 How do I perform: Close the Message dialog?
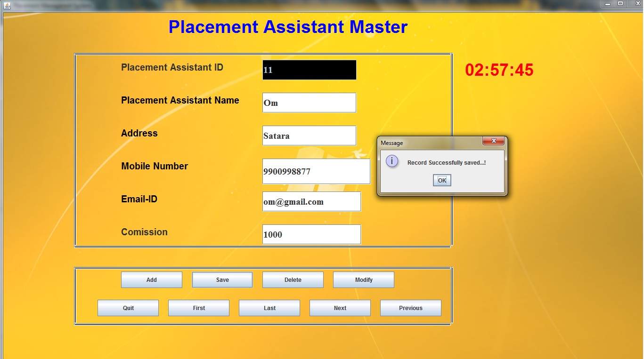[493, 141]
